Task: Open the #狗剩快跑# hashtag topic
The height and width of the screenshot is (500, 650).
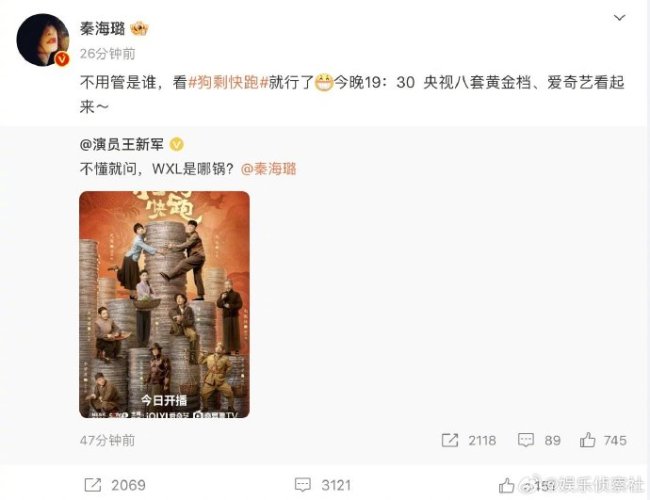Action: pyautogui.click(x=229, y=83)
